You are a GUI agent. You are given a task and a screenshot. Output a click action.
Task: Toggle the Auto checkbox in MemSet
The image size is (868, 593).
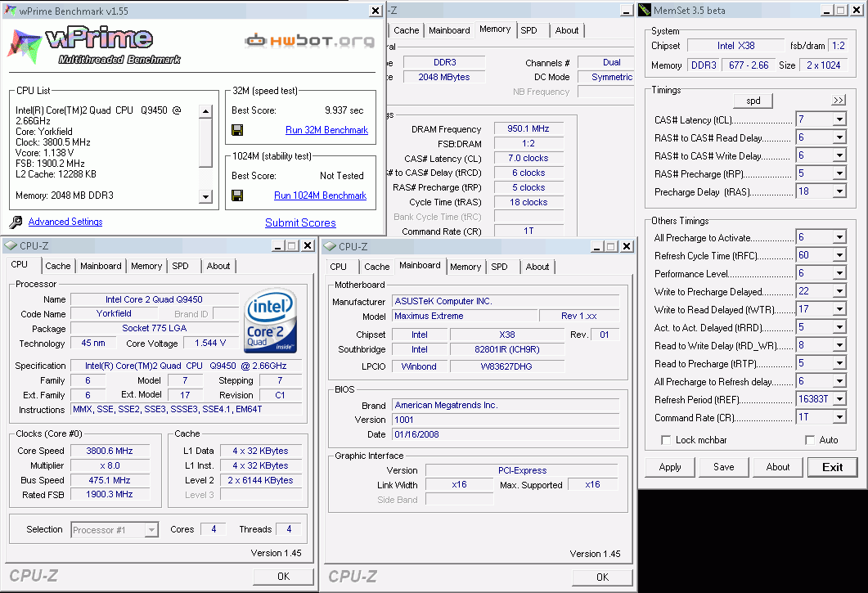[x=810, y=440]
